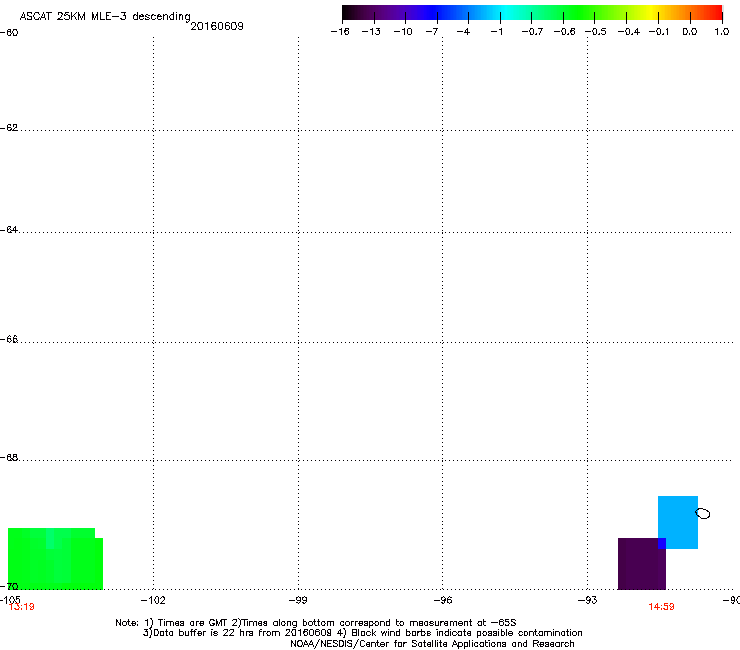The width and height of the screenshot is (740, 650).
Task: Click the -99 longitude axis label
Action: coord(298,600)
